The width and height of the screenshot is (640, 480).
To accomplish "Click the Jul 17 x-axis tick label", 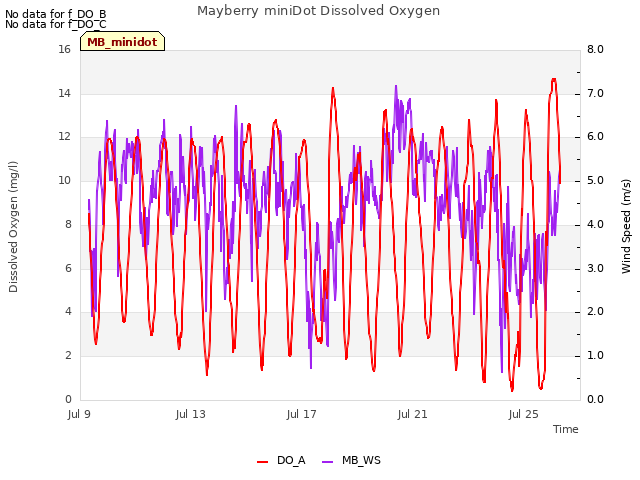I will click(x=302, y=414).
